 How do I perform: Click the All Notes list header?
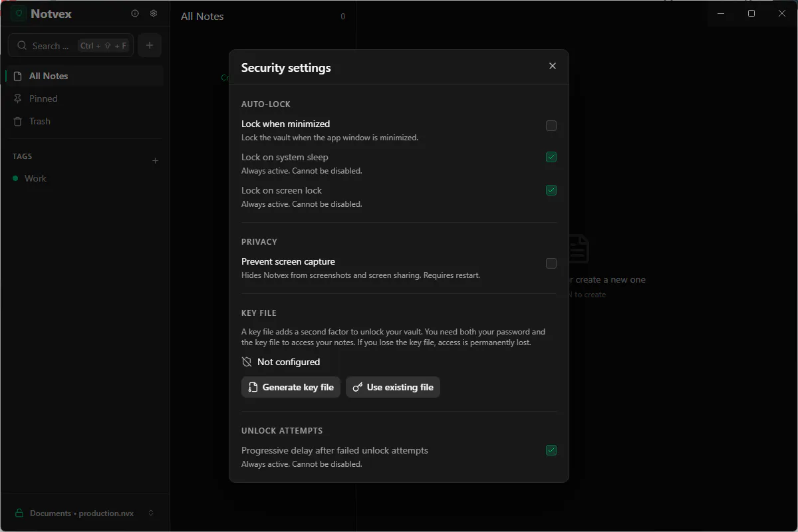[x=202, y=17]
